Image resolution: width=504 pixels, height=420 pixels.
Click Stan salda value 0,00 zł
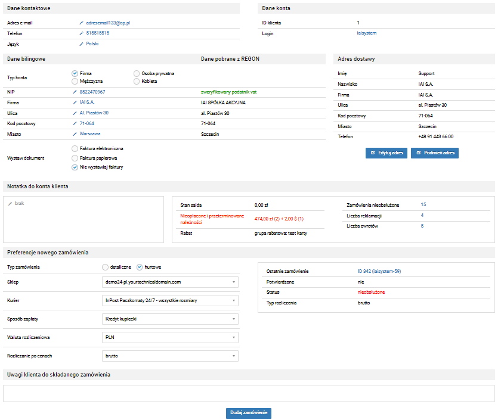(x=261, y=205)
